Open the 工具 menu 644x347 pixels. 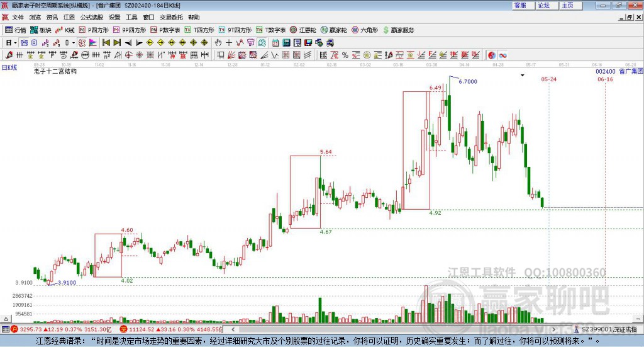[131, 17]
